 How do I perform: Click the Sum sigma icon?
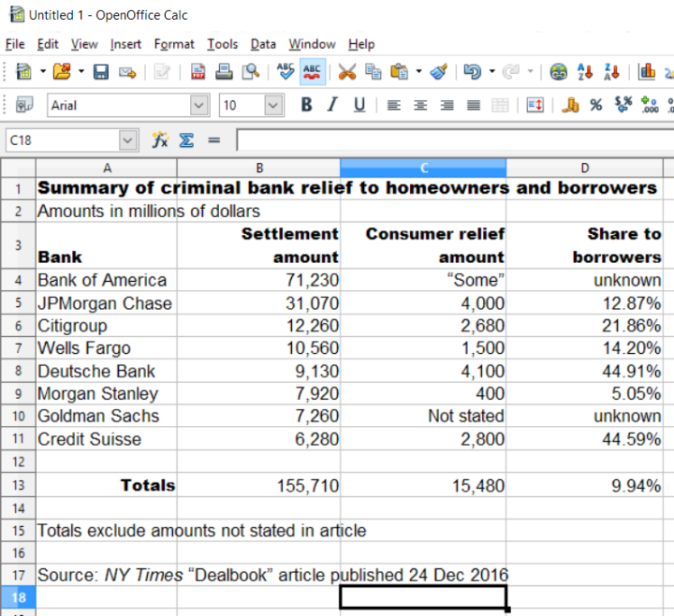186,140
